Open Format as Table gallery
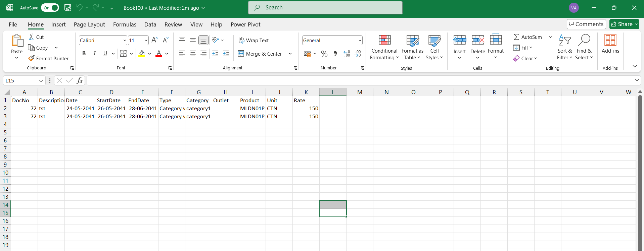 [x=412, y=47]
